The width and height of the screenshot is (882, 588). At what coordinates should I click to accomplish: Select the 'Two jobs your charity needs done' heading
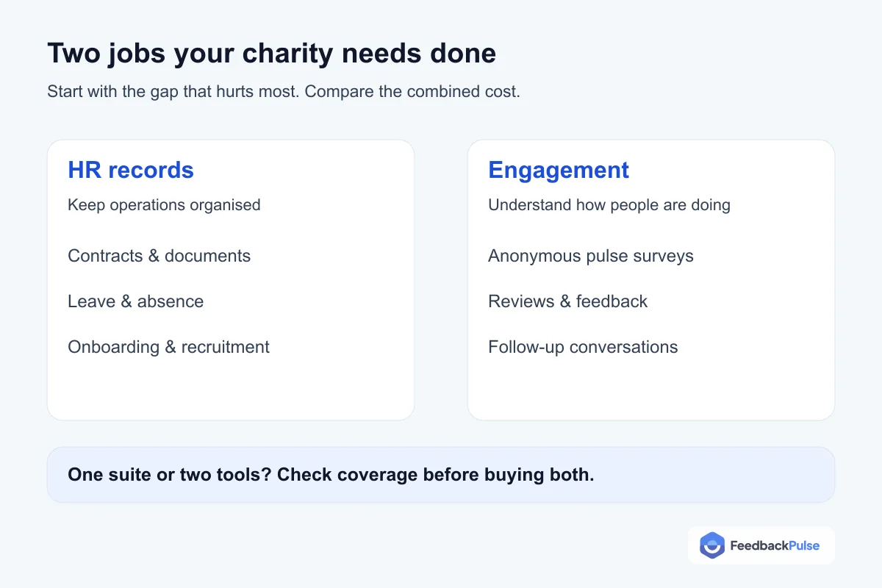pos(271,54)
